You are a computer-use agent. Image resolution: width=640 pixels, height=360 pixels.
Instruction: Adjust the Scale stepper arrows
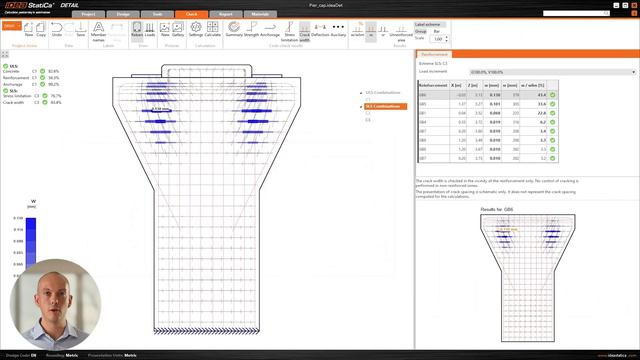[x=447, y=39]
